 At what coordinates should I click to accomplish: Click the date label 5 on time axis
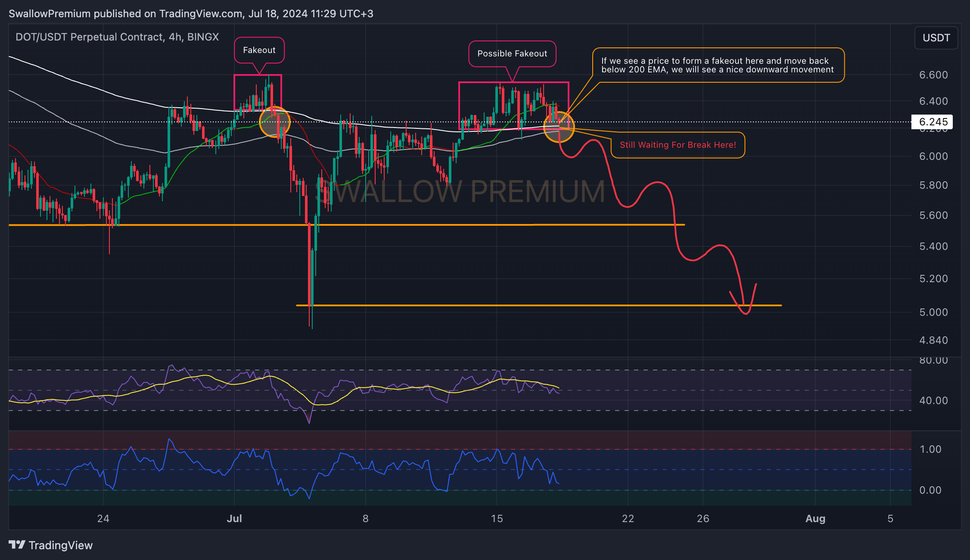tap(890, 519)
